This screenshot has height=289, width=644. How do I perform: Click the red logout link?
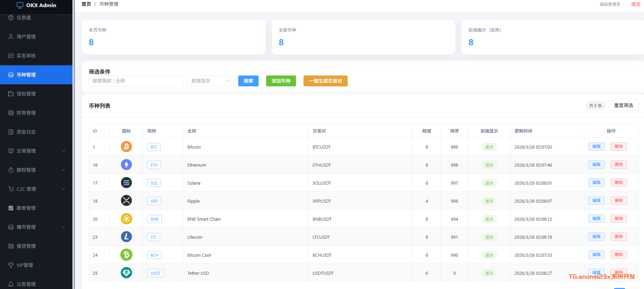point(636,4)
